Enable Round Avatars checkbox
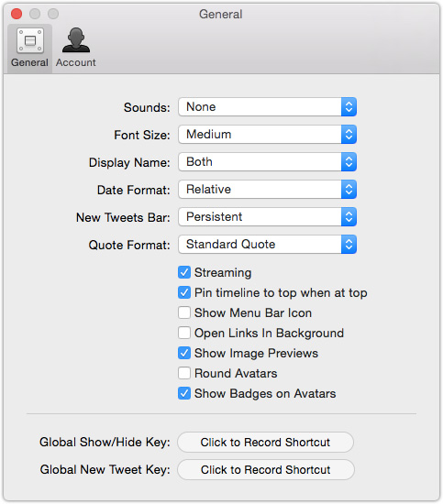 click(x=184, y=373)
